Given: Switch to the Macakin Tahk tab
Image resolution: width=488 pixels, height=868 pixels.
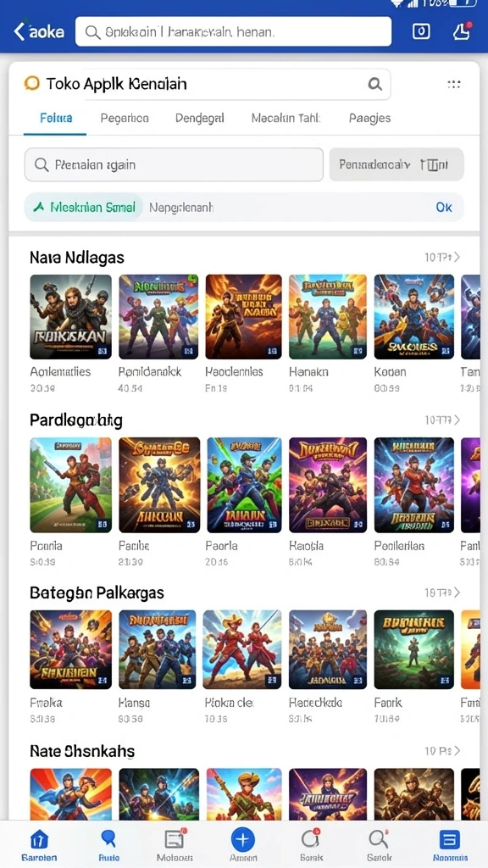Looking at the screenshot, I should click(x=286, y=118).
